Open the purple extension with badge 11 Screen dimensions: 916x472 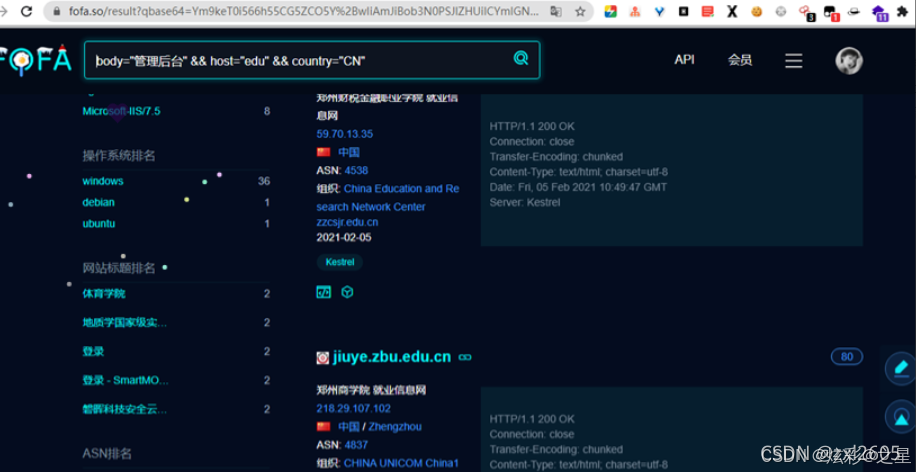[880, 12]
